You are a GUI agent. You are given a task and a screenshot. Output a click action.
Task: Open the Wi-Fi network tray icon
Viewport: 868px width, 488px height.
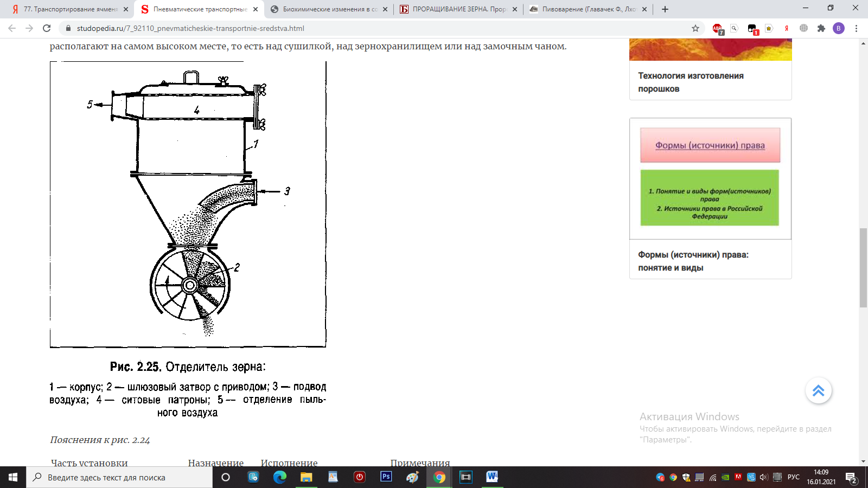pyautogui.click(x=712, y=477)
